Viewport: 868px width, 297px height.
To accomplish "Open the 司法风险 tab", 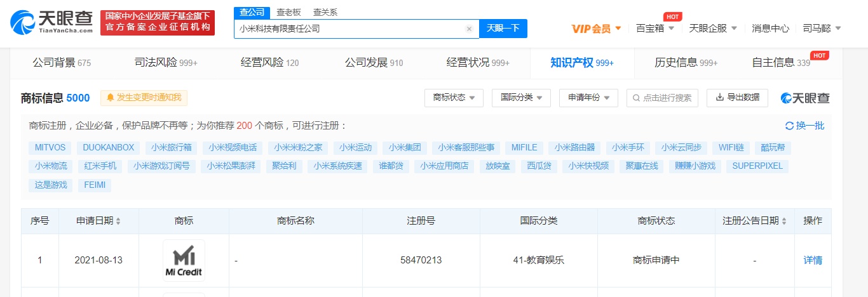I will point(166,62).
